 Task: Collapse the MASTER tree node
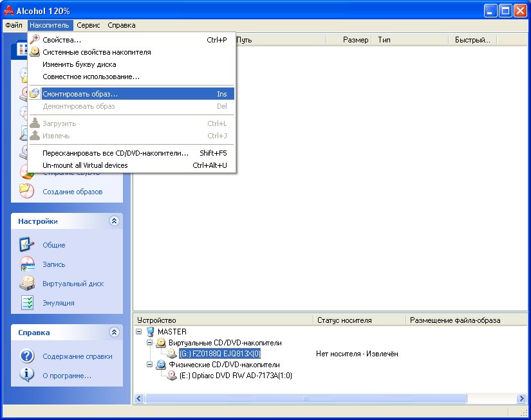pyautogui.click(x=139, y=331)
